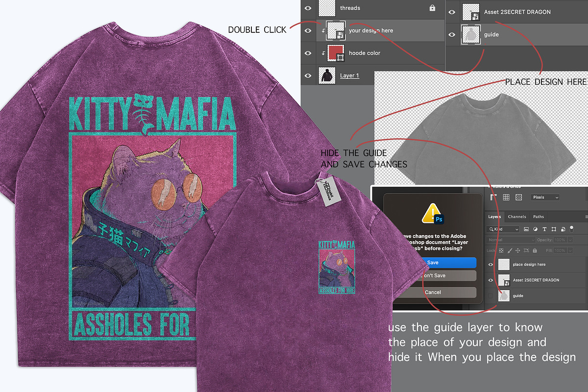The image size is (588, 392).
Task: Click the lock all padlock icon
Action: [x=535, y=250]
